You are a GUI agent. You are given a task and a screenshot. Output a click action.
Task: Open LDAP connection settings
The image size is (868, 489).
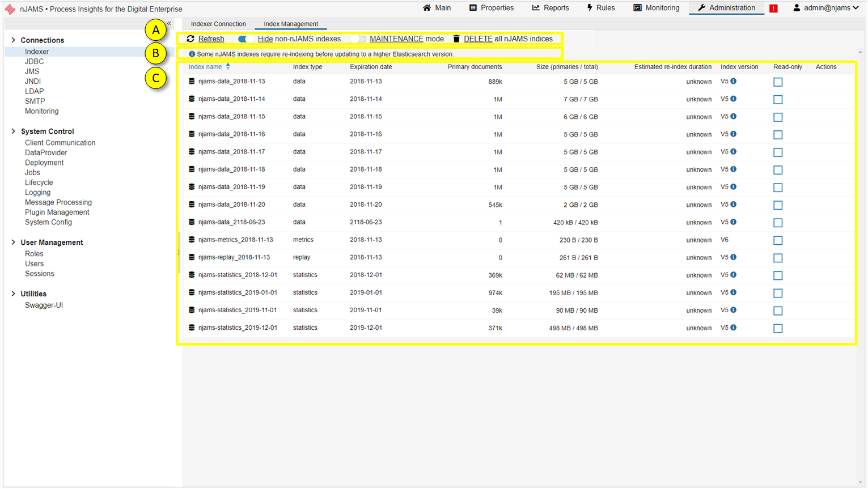coord(34,91)
